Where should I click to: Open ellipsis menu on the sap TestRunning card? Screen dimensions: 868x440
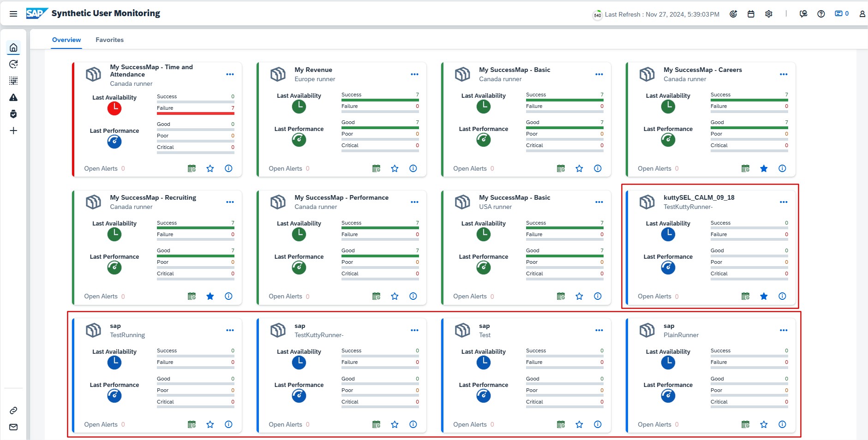230,330
